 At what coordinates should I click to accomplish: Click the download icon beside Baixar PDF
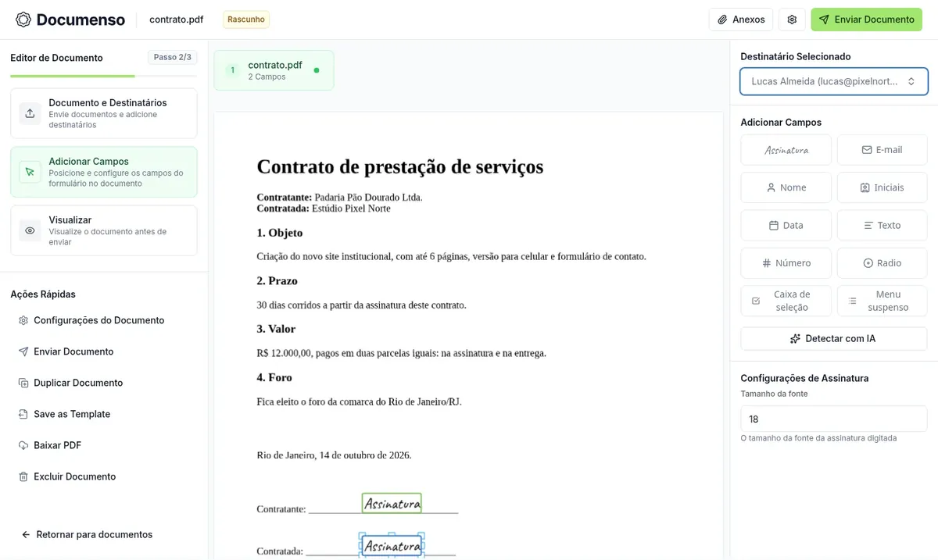point(23,445)
